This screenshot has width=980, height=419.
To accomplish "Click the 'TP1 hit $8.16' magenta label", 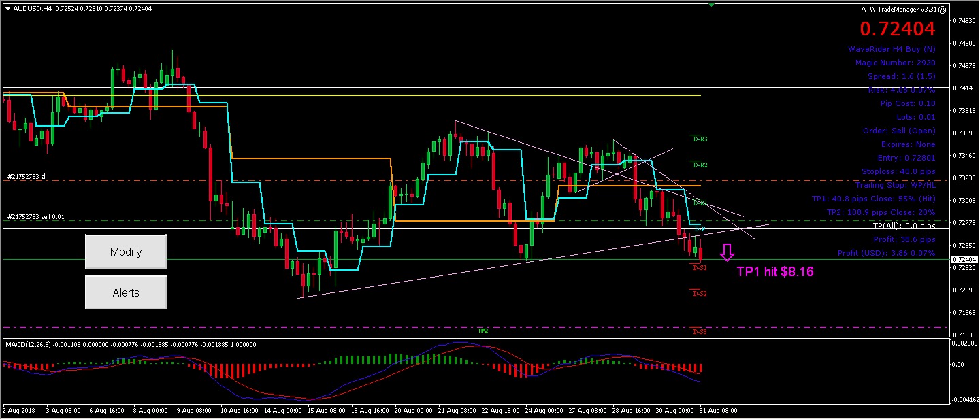I will click(775, 272).
